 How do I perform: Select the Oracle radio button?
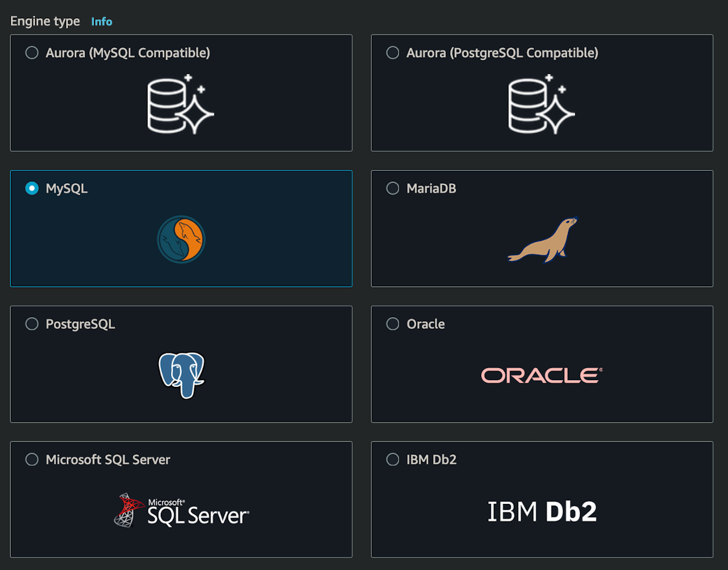click(x=393, y=324)
